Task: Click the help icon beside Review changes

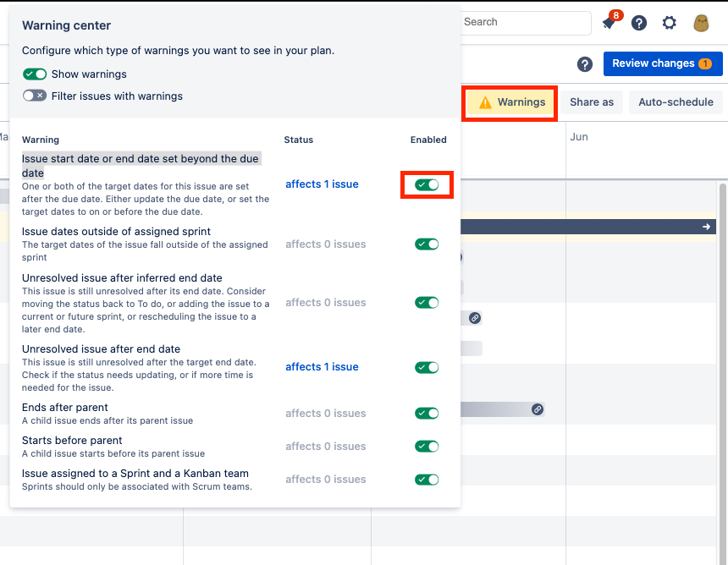Action: 585,64
